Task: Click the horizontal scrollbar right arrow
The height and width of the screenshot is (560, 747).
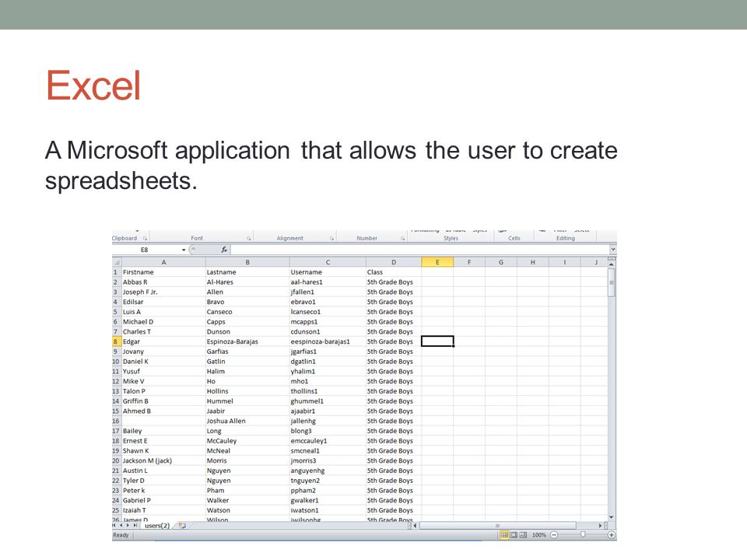Action: 600,526
